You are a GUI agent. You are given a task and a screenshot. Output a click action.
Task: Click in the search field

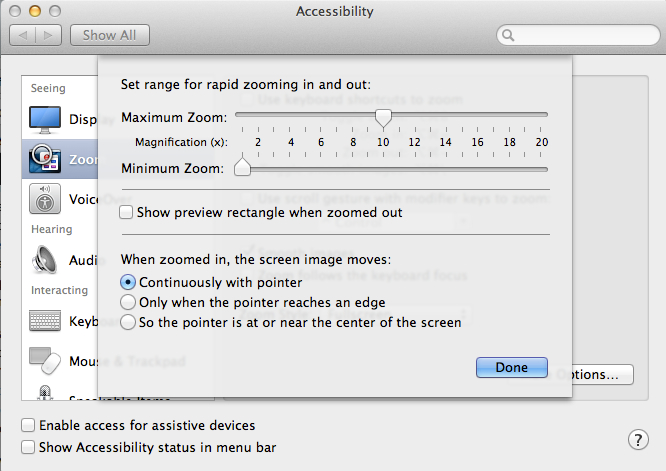tap(580, 36)
